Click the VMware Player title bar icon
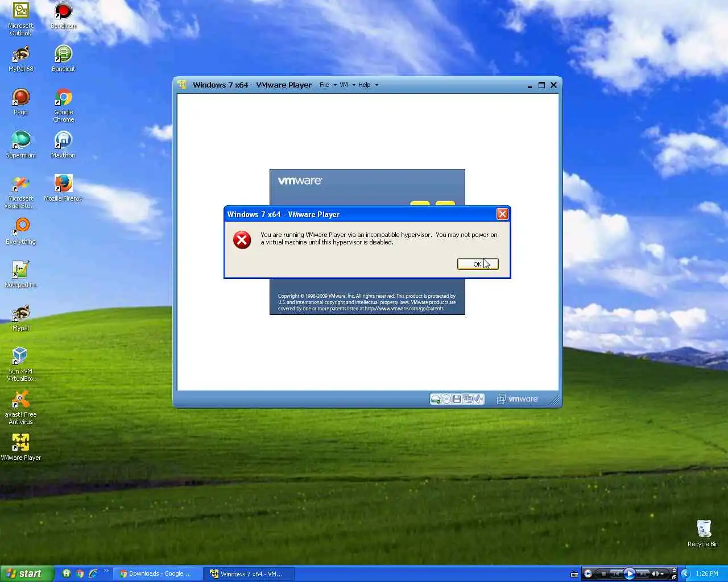Screen dimensions: 728x582 (x=182, y=85)
